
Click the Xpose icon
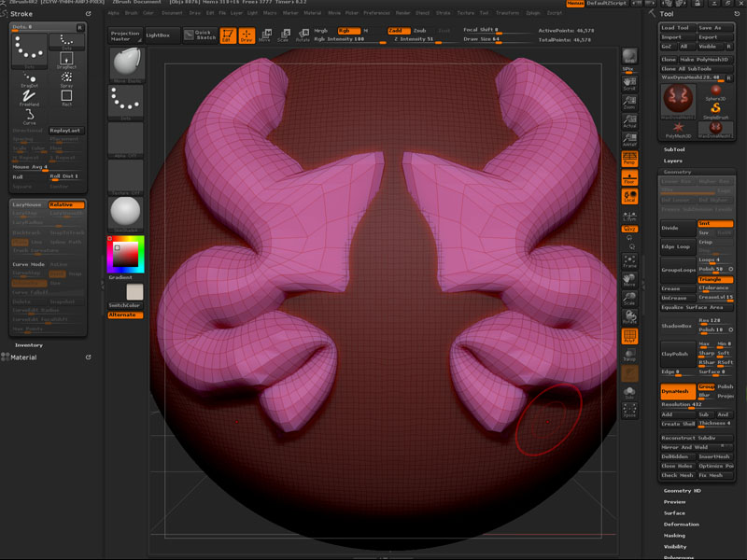(629, 411)
